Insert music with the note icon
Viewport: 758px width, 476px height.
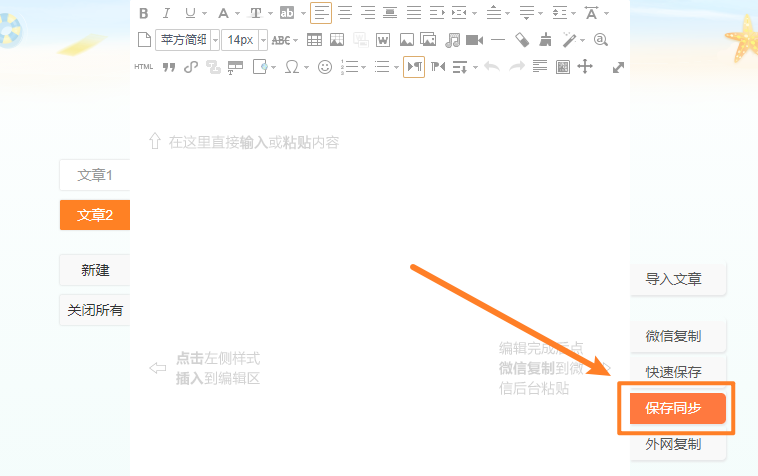[452, 40]
